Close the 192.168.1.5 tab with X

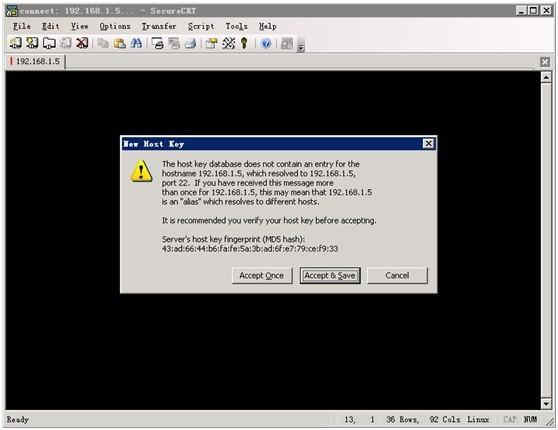coord(545,62)
